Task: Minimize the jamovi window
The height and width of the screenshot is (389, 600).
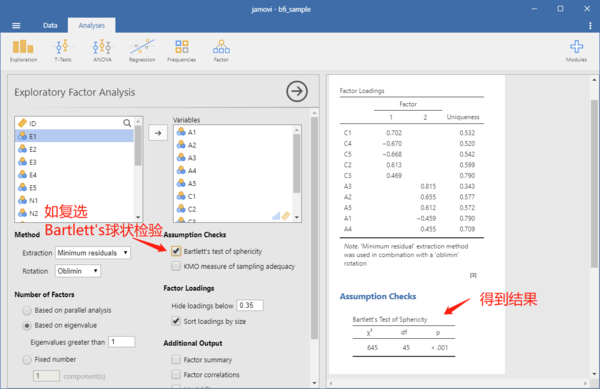Action: [x=534, y=9]
